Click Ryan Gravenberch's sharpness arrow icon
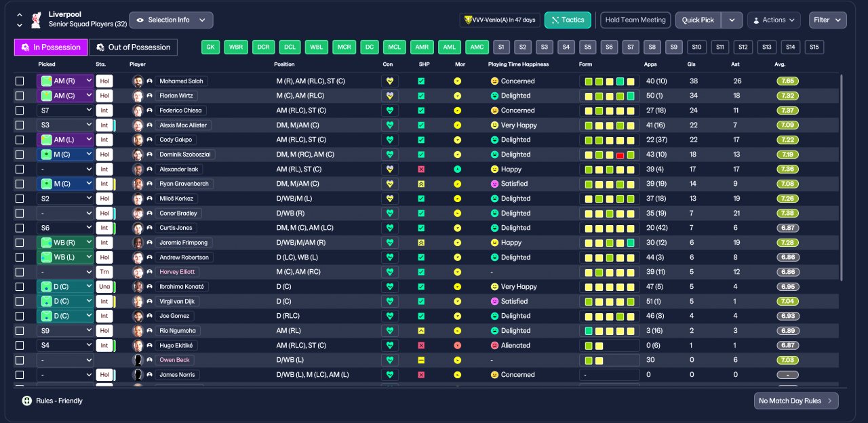Viewport: 868px width, 423px height. [421, 184]
